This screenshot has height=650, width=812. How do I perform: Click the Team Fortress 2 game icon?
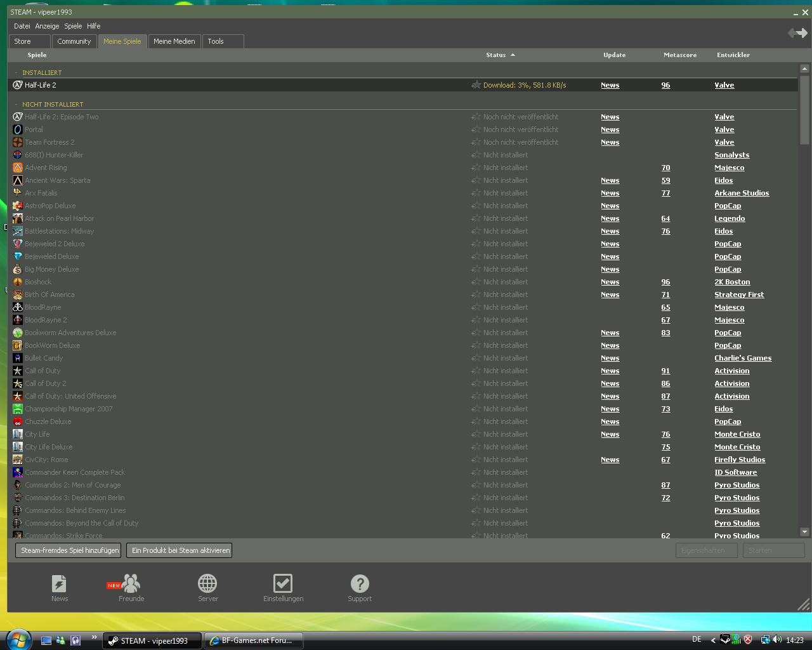[x=18, y=142]
